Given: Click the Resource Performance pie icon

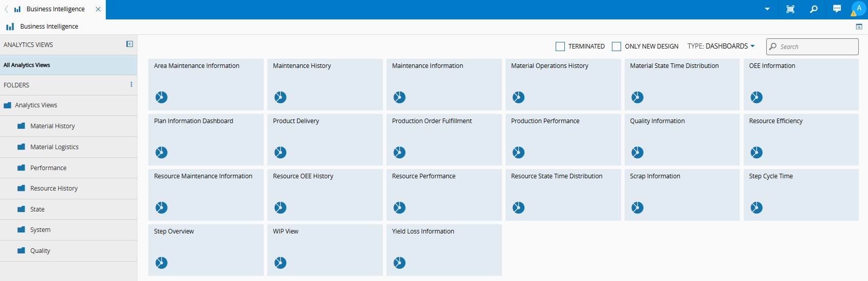Looking at the screenshot, I should [399, 207].
